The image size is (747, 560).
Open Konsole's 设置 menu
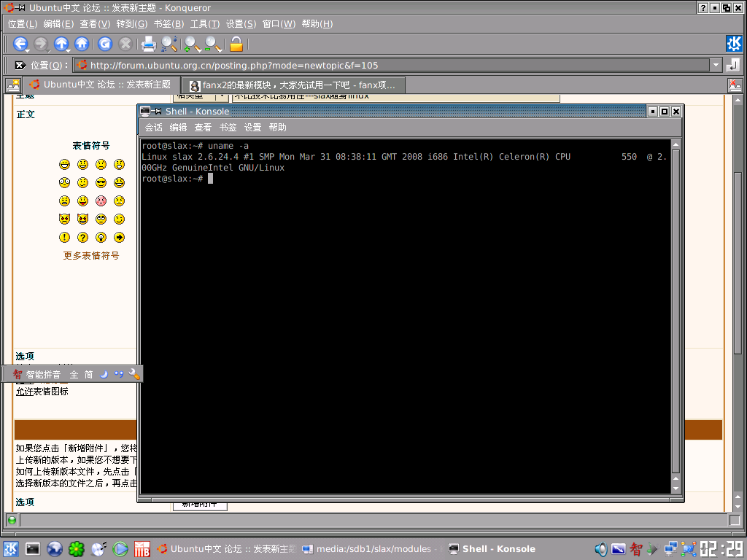[x=252, y=127]
